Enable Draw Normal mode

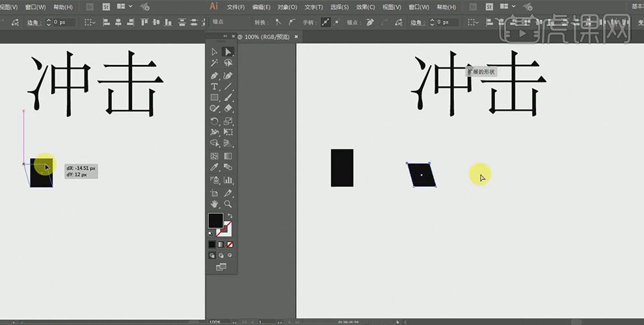pyautogui.click(x=212, y=255)
